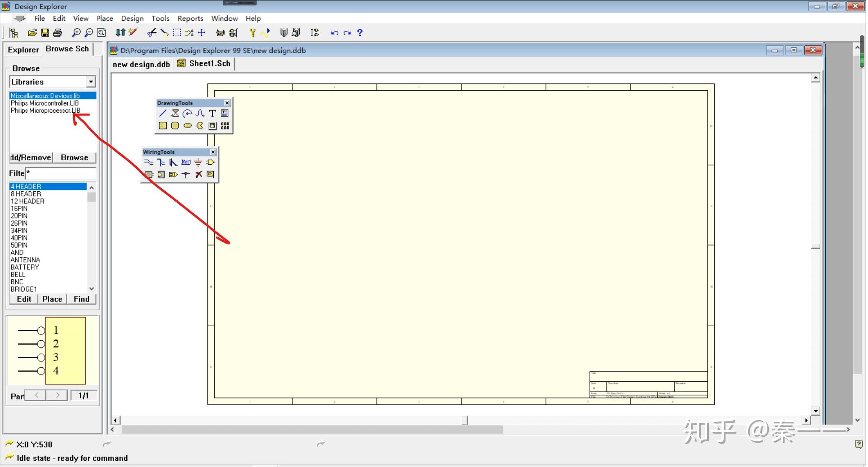
Task: Switch to the Explorer tab
Action: 23,50
